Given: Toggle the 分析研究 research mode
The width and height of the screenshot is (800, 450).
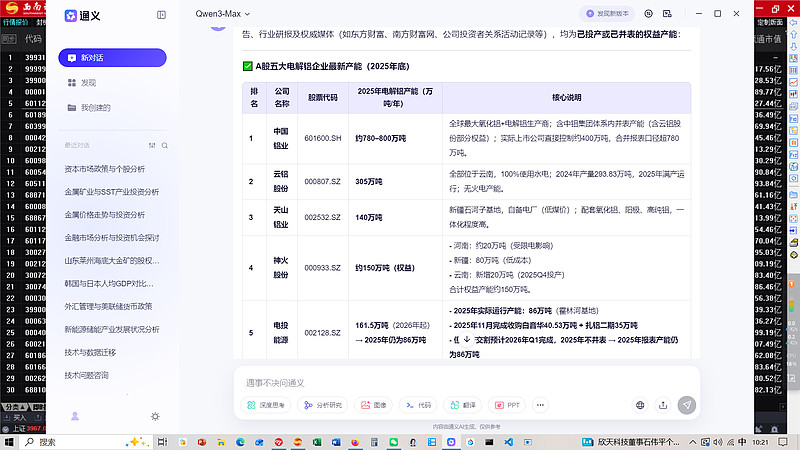Looking at the screenshot, I should 322,405.
